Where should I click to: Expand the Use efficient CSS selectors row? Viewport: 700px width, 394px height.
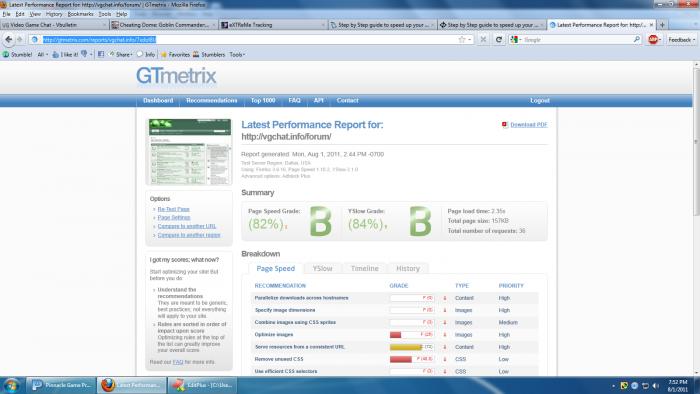[395, 371]
